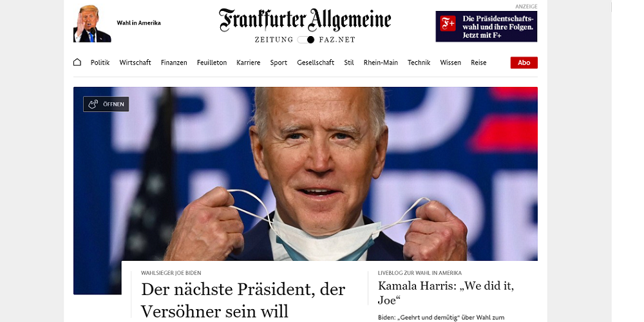Open the Präsidentschaftswahl F+ advertisement banner
This screenshot has height=322, width=644.
(x=486, y=26)
